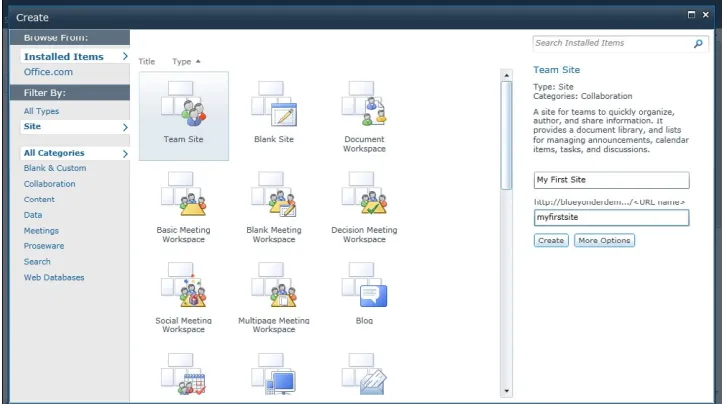The image size is (722, 404).
Task: Close the Create dialog
Action: tap(705, 15)
